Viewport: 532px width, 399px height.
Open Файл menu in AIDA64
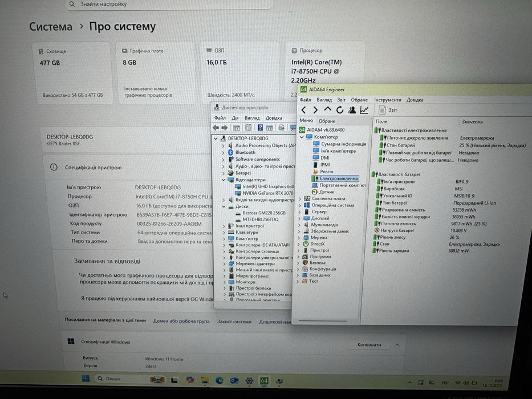(306, 100)
